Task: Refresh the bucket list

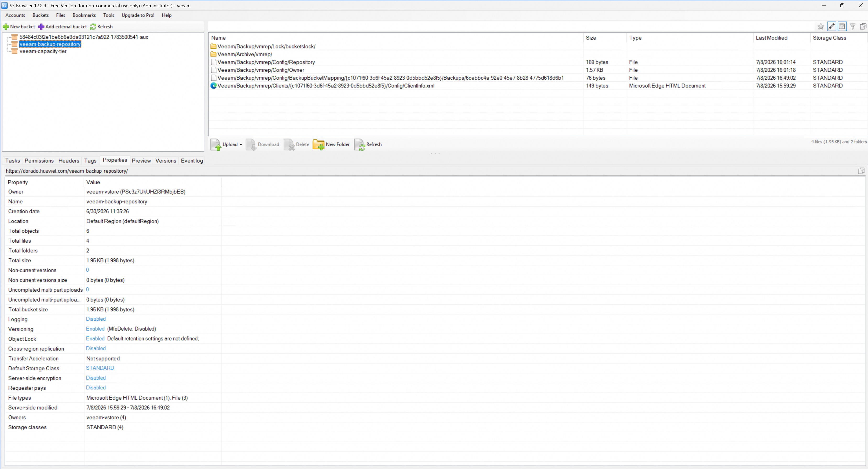Action: click(x=101, y=27)
